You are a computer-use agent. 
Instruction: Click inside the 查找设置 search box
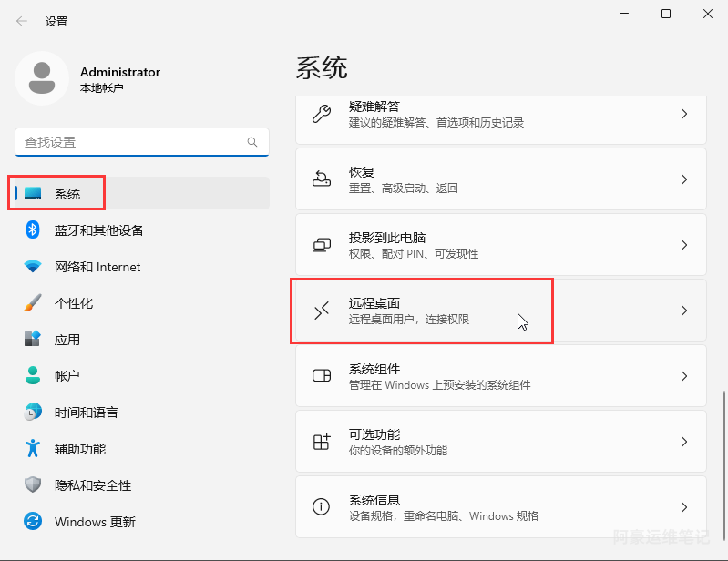(x=142, y=142)
